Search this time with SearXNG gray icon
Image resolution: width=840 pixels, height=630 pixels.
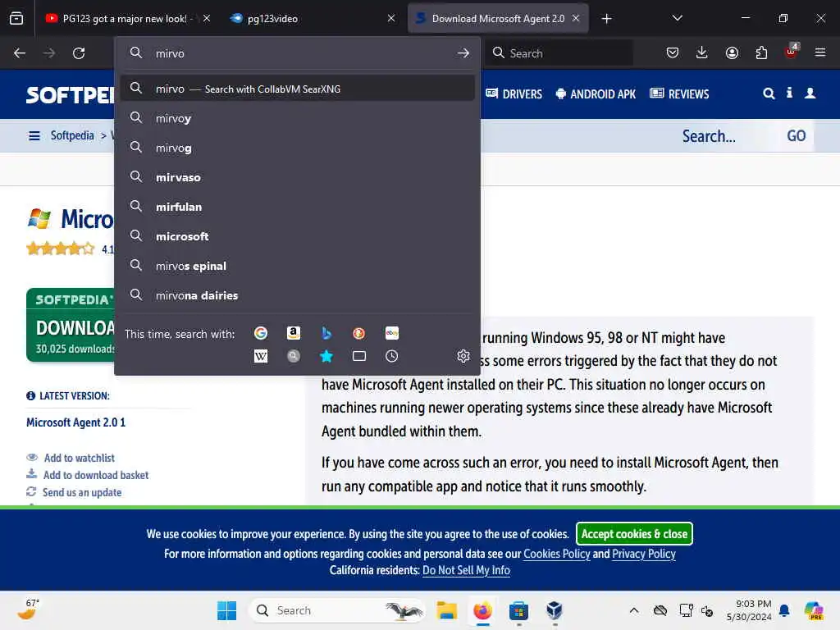coord(294,356)
